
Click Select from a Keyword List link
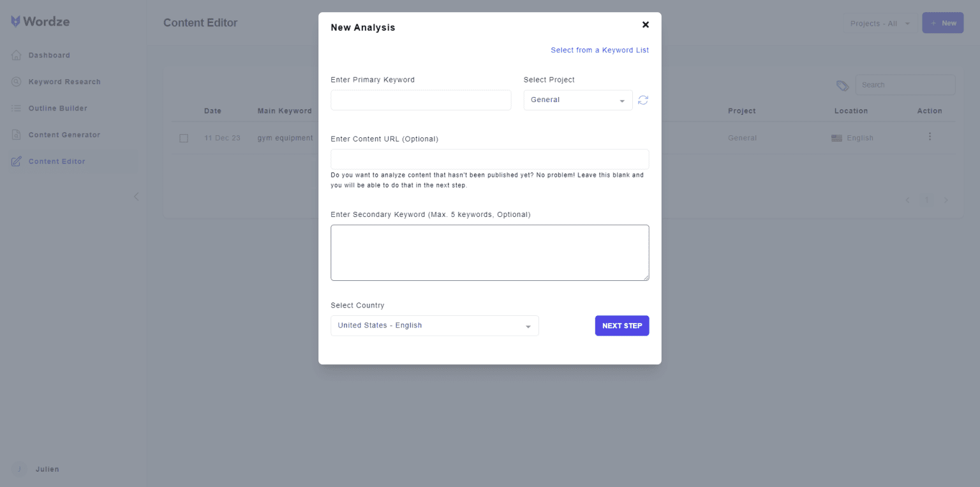[x=600, y=50]
